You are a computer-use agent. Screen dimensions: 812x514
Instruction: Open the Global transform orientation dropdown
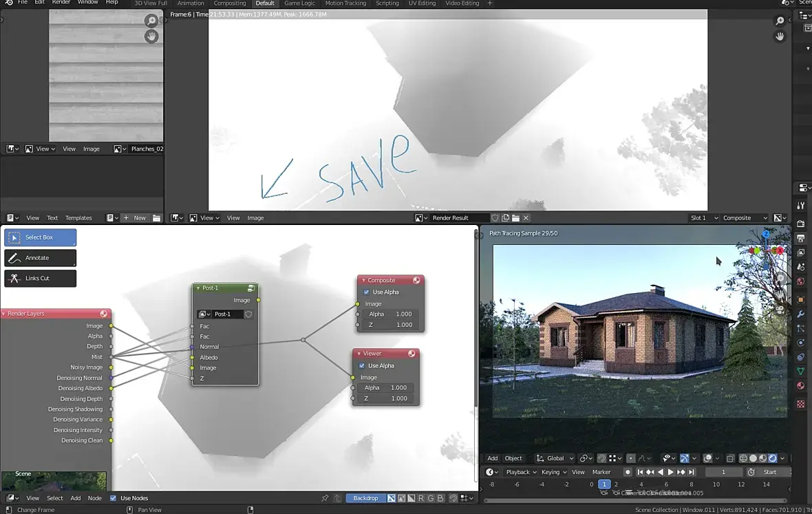[x=555, y=458]
